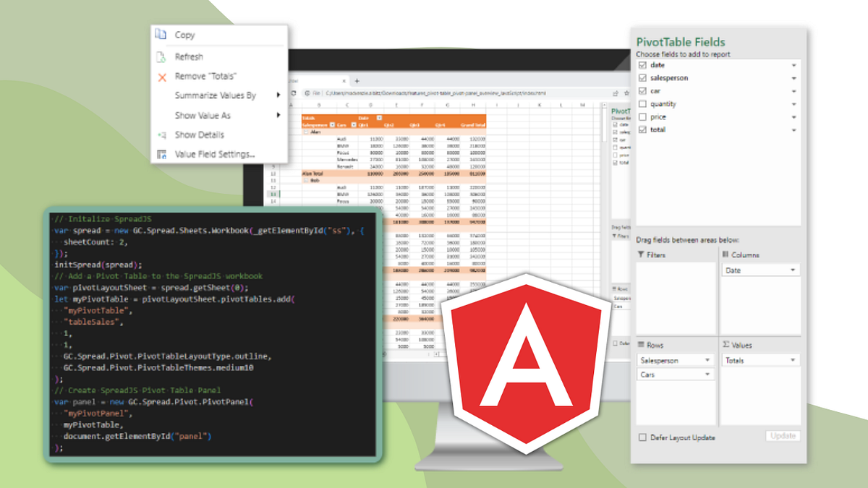Click the red X icon beside Remove Totals
The width and height of the screenshot is (868, 488).
click(161, 77)
